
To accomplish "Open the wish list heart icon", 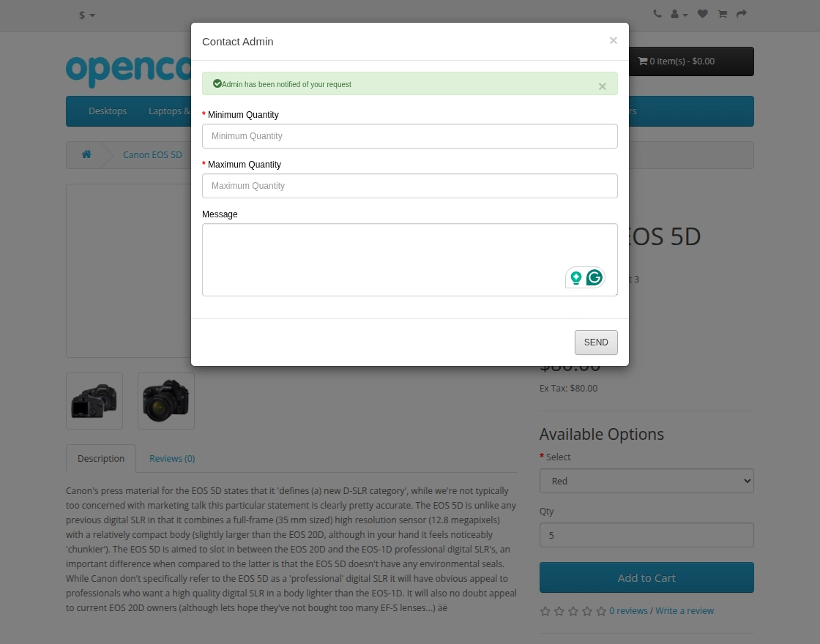I will [x=702, y=14].
